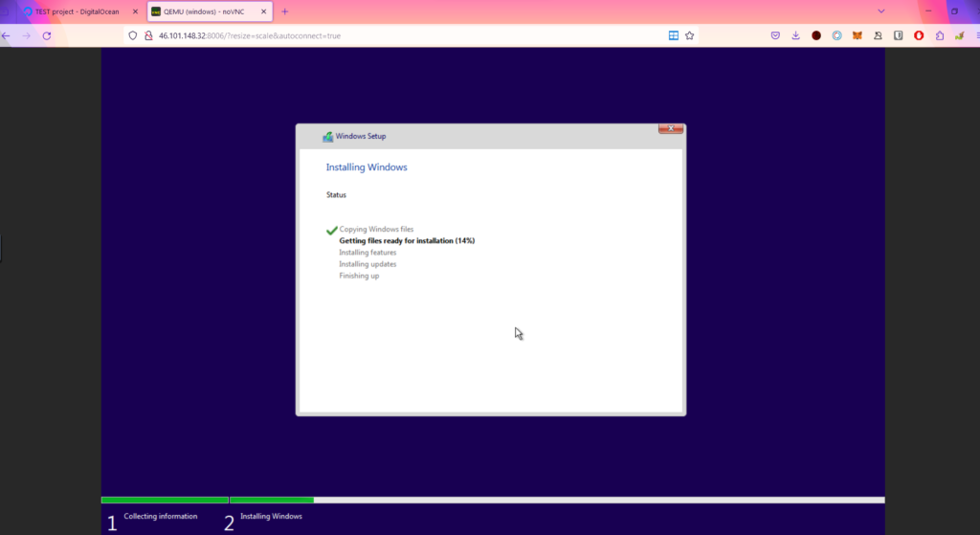Click the 'Installing features' step
The width and height of the screenshot is (980, 535).
point(367,253)
